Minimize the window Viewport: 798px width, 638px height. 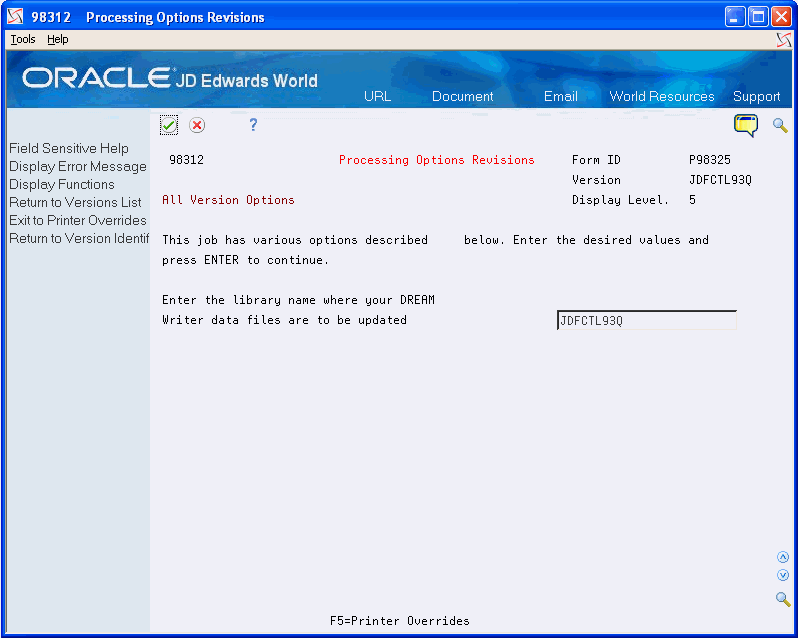[x=735, y=17]
